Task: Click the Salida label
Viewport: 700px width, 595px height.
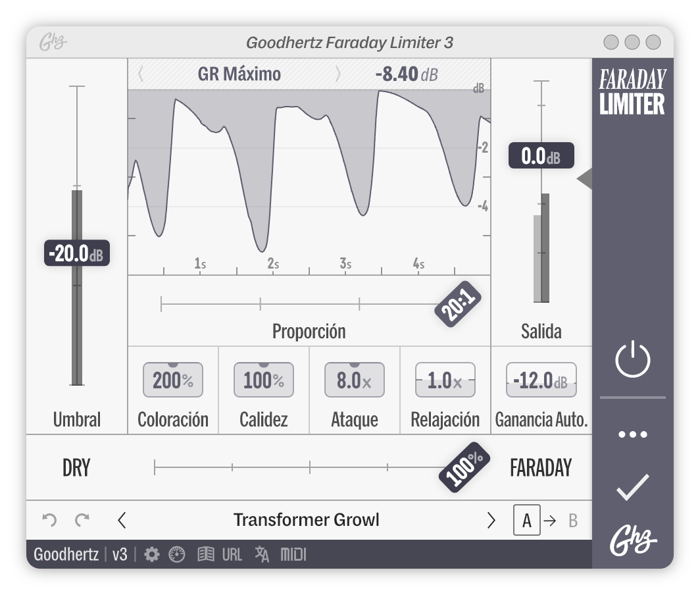Action: point(541,332)
